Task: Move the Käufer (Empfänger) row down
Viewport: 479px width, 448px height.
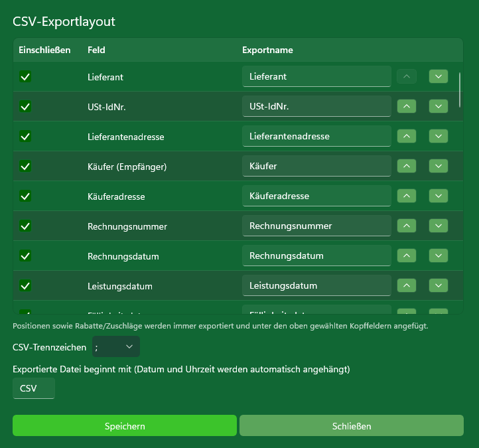Action: coord(439,166)
